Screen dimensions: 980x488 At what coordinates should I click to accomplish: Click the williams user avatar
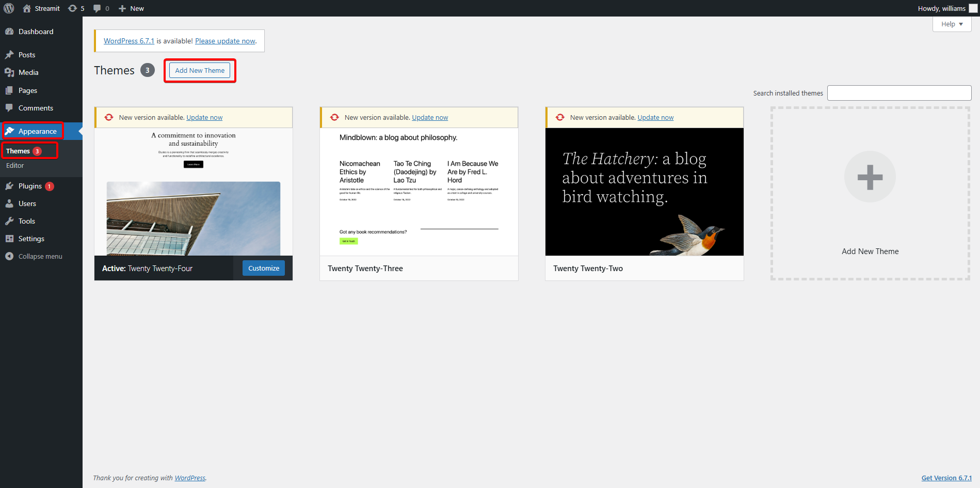click(973, 8)
